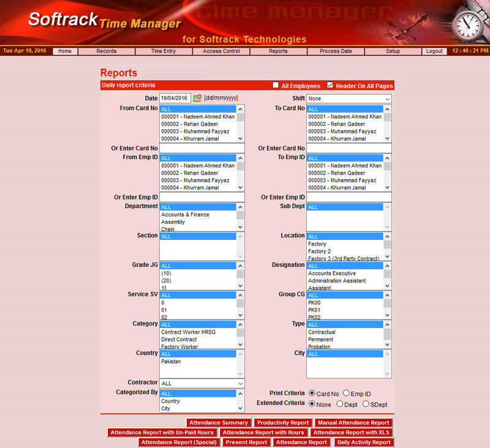Uncheck Header On All Pages checkbox

[330, 86]
